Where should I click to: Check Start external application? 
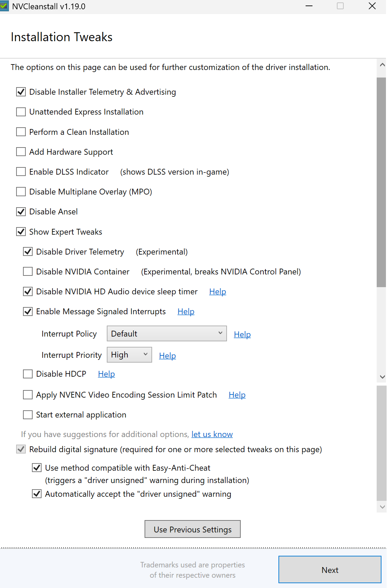[28, 415]
